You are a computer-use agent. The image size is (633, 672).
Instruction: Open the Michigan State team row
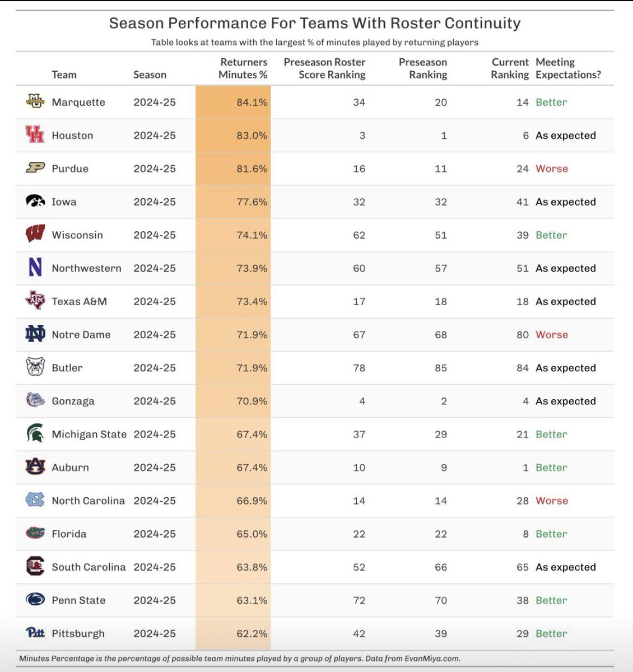[x=315, y=434]
